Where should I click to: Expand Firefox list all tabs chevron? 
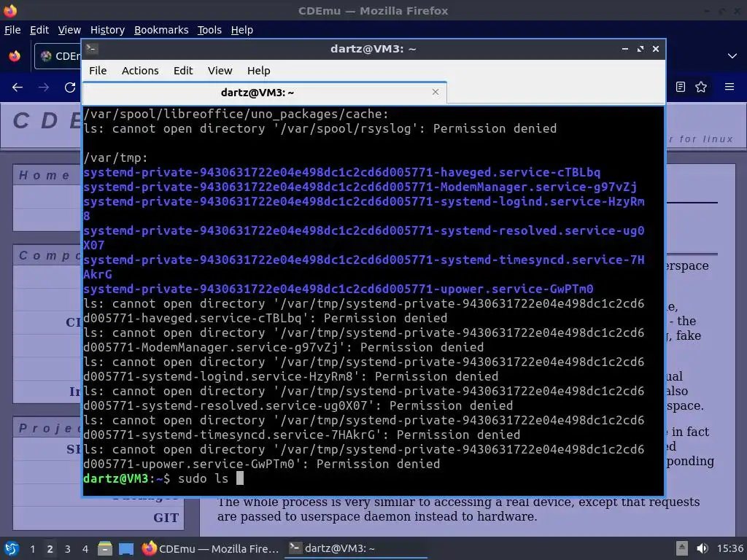click(732, 56)
